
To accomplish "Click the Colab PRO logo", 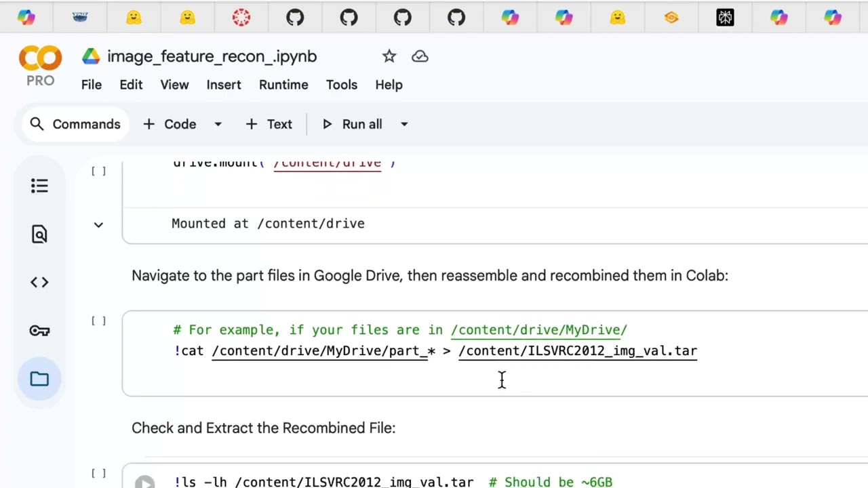I will coord(40,66).
